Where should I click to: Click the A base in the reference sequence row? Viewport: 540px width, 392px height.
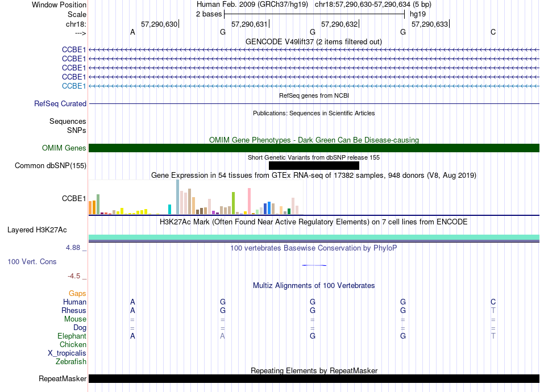coord(132,32)
